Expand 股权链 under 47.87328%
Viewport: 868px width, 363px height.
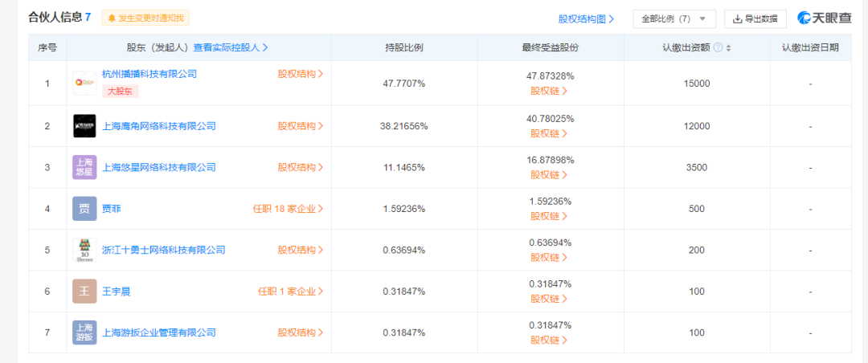tap(550, 91)
